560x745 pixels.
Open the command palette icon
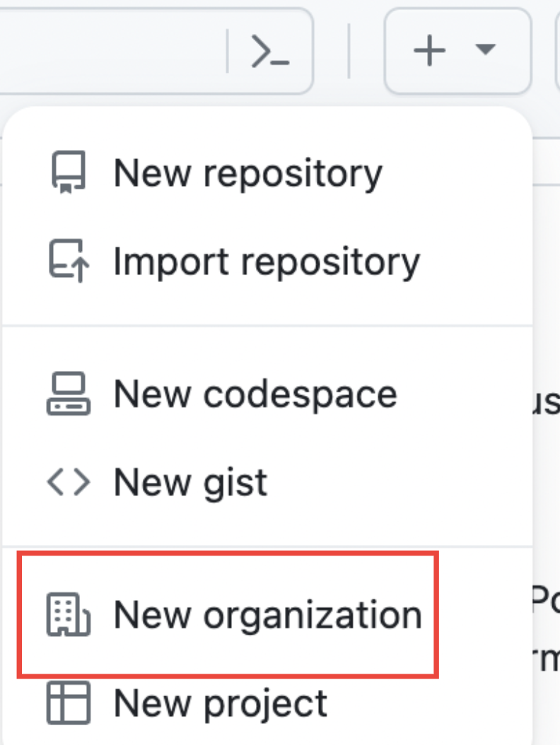point(270,50)
